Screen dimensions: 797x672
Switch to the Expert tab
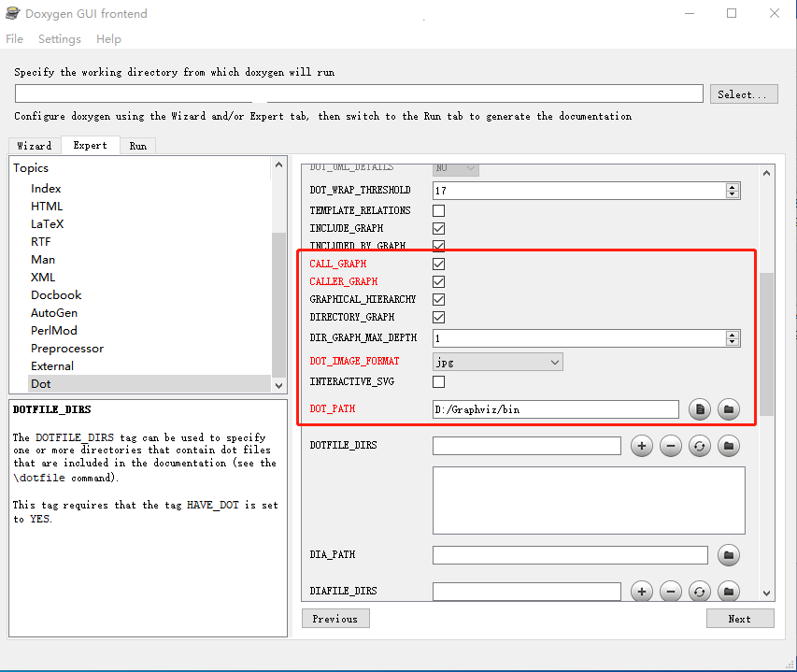tap(91, 145)
